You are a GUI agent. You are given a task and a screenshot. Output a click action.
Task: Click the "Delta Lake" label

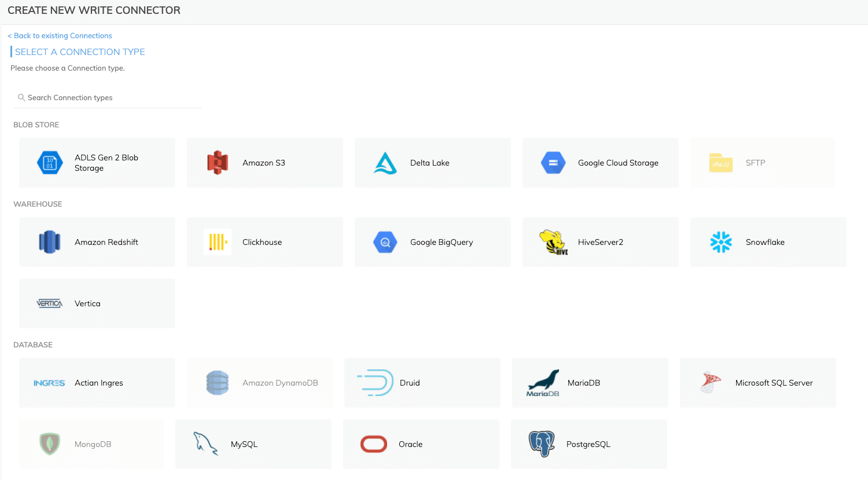430,163
